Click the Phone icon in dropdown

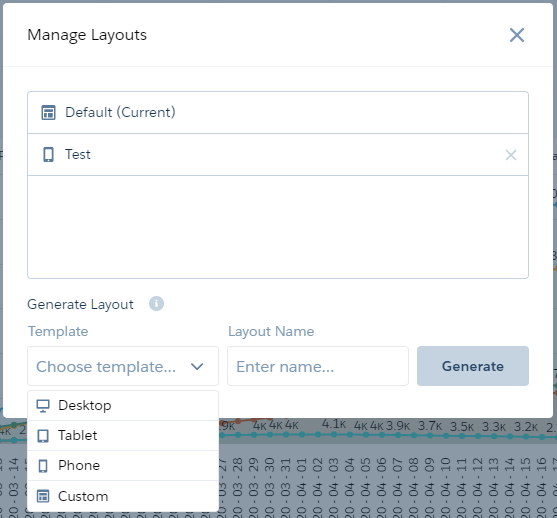43,466
